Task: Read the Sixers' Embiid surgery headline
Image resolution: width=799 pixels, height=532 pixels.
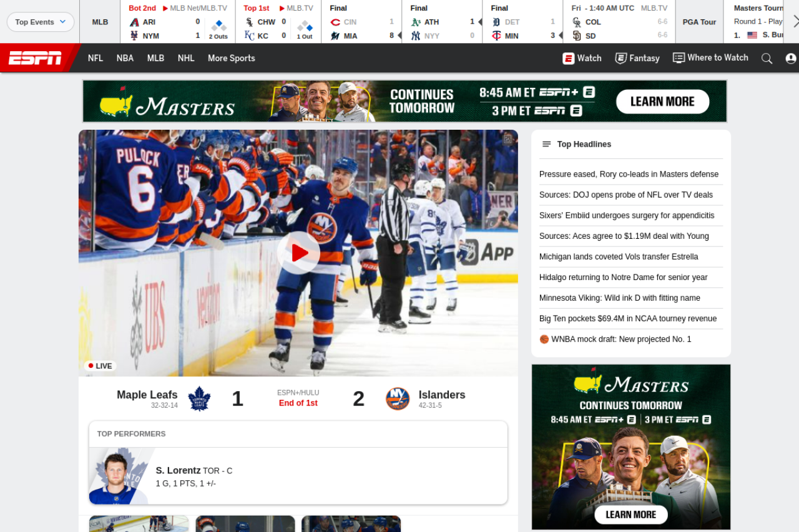Action: (627, 216)
